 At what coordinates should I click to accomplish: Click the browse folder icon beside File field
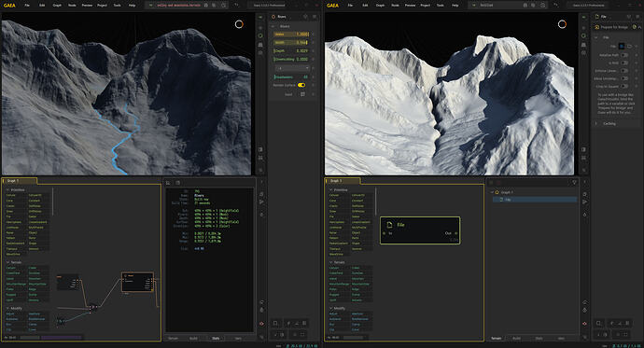630,47
